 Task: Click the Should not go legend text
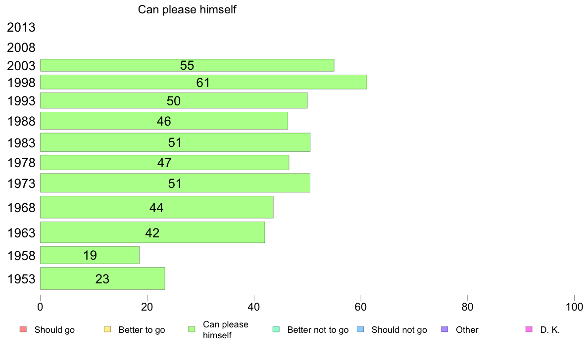click(399, 330)
